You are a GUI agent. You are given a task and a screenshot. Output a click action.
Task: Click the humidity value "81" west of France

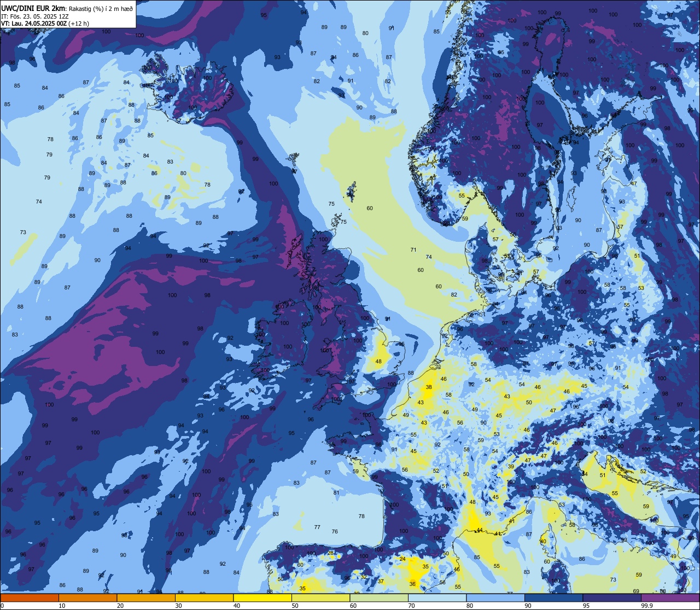point(336,492)
